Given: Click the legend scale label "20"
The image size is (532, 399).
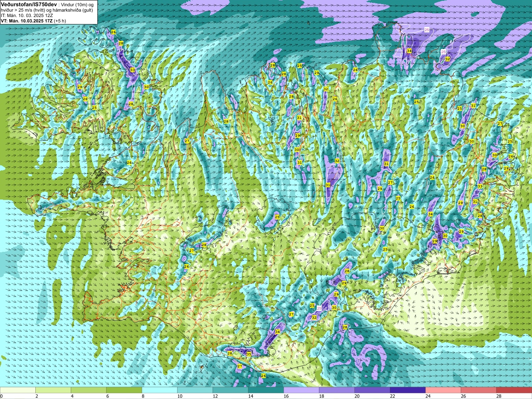Looking at the screenshot, I should click(x=357, y=396).
